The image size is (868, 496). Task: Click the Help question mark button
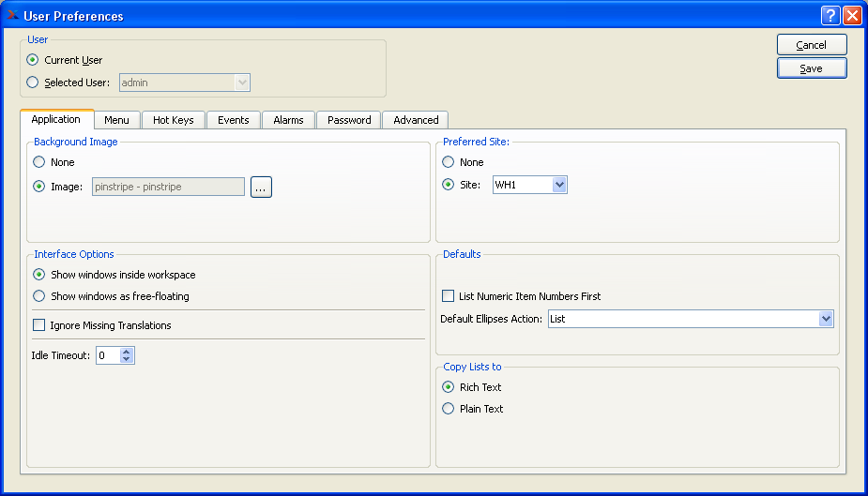(x=830, y=16)
